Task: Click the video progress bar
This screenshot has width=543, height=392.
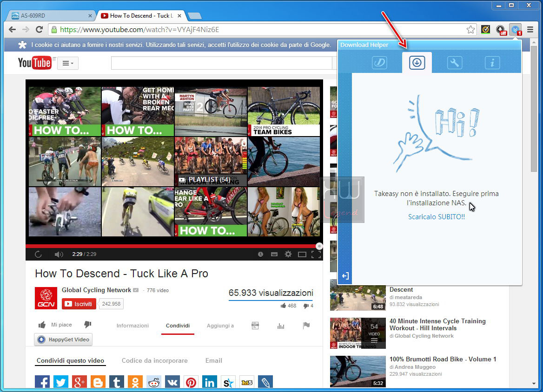Action: pos(174,246)
